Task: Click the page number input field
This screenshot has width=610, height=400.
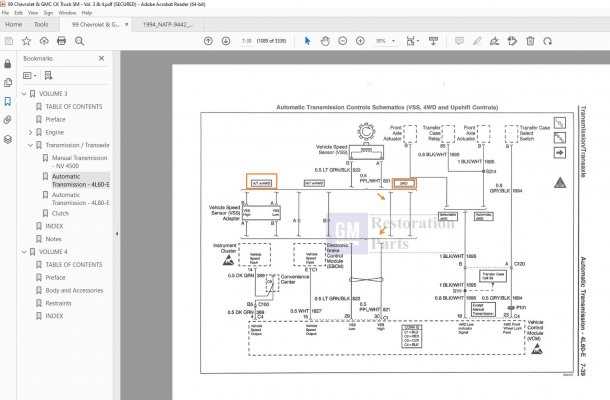Action: coord(247,41)
